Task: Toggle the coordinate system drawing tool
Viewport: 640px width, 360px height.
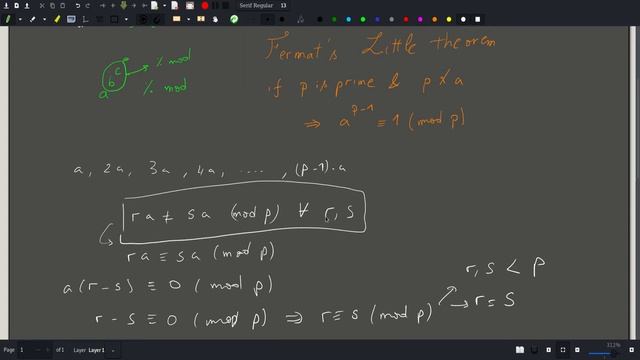Action: [x=85, y=19]
